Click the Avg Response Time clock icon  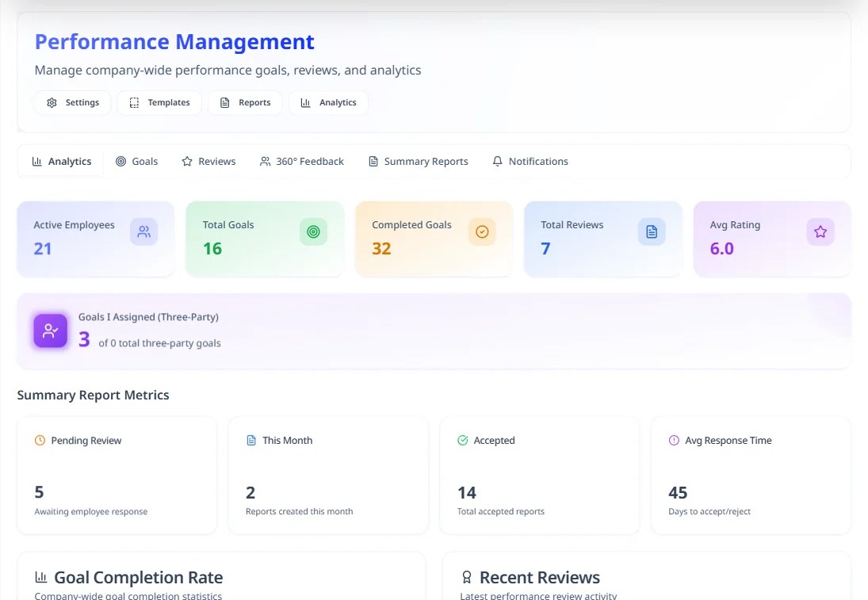pyautogui.click(x=674, y=441)
